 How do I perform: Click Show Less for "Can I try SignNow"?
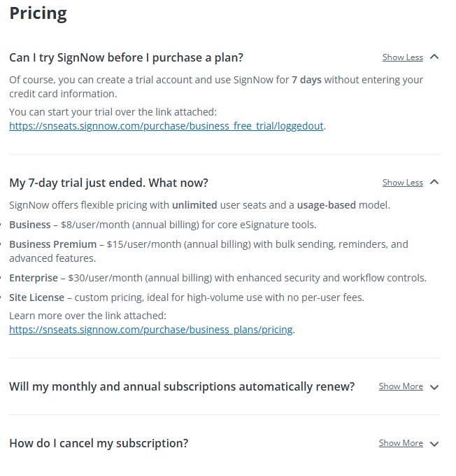pyautogui.click(x=402, y=57)
